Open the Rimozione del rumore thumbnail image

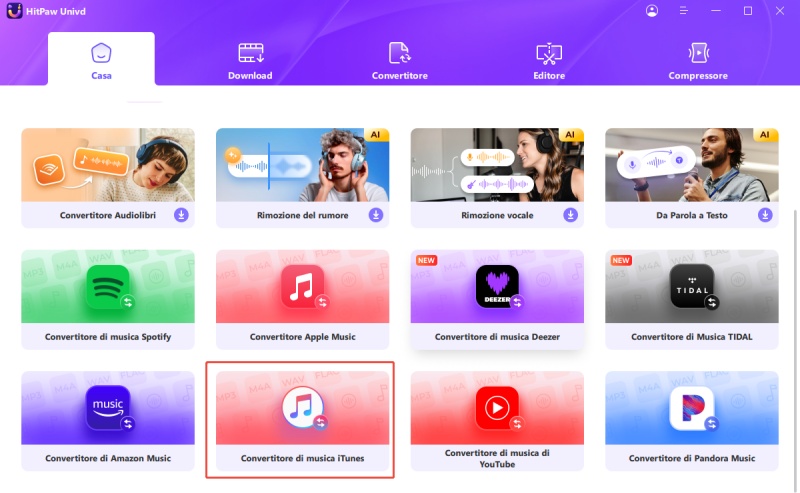click(303, 165)
